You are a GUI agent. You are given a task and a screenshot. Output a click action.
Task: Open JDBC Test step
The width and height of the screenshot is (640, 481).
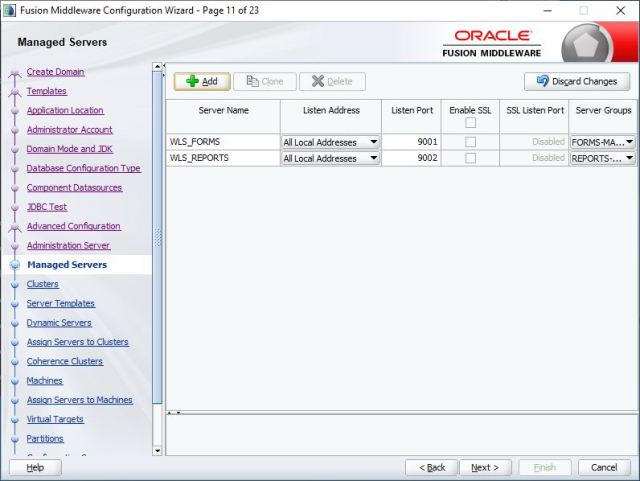pyautogui.click(x=47, y=207)
